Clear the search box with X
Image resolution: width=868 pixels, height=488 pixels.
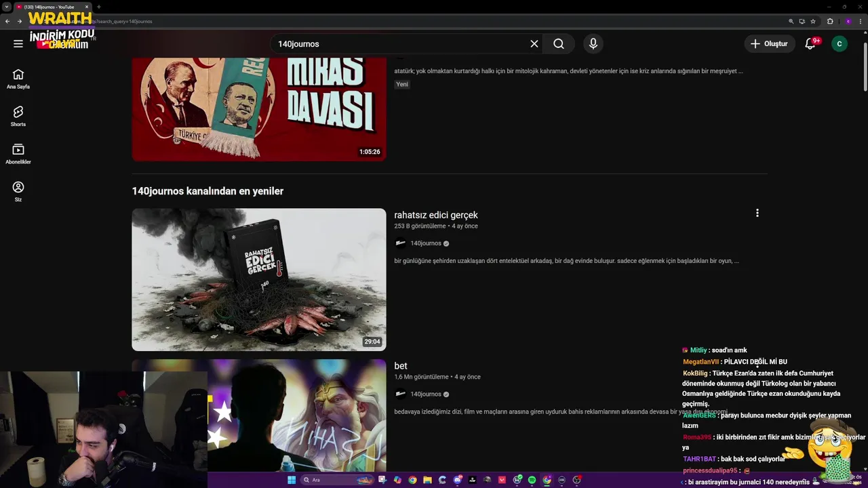click(x=534, y=43)
